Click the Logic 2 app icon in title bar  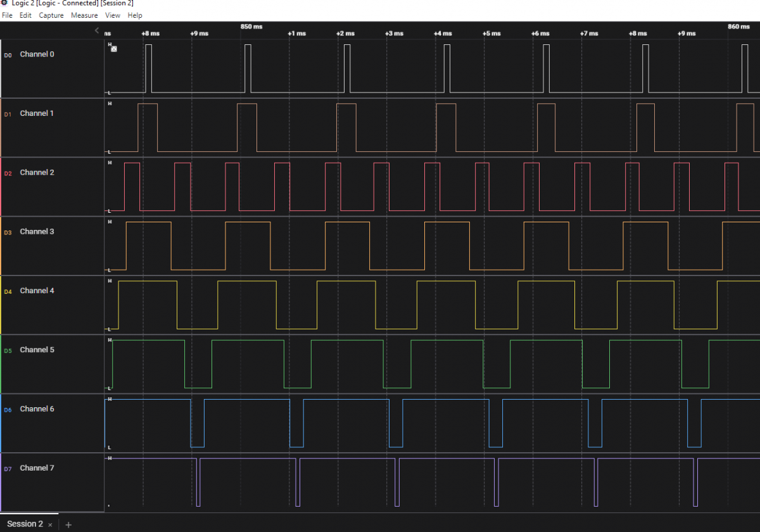4,4
